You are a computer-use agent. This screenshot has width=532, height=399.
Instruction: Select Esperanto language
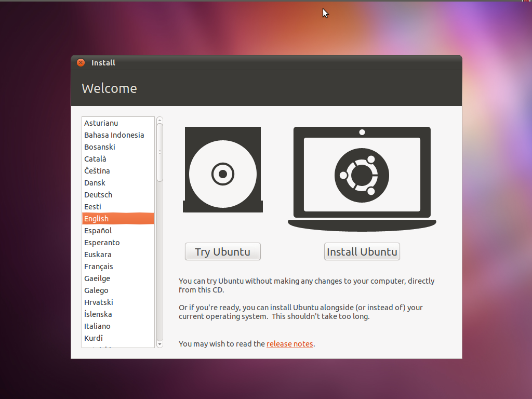pos(118,243)
